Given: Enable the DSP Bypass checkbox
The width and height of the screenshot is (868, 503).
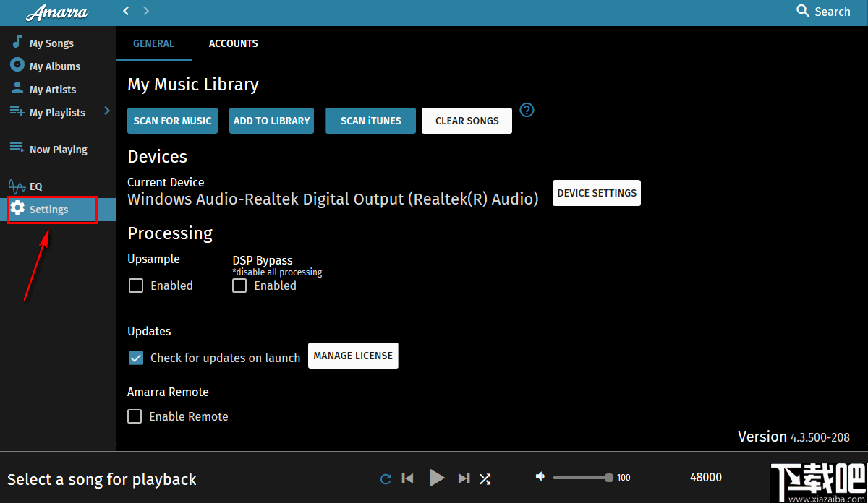Looking at the screenshot, I should click(x=239, y=285).
